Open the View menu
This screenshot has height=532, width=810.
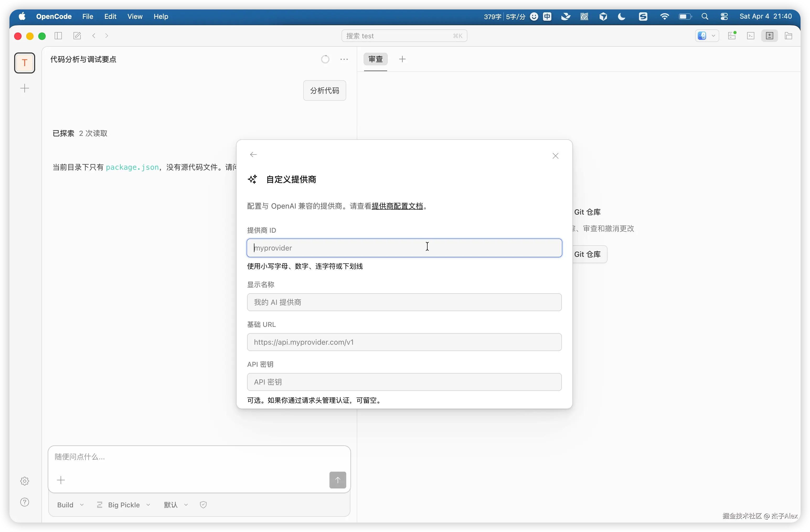(135, 16)
